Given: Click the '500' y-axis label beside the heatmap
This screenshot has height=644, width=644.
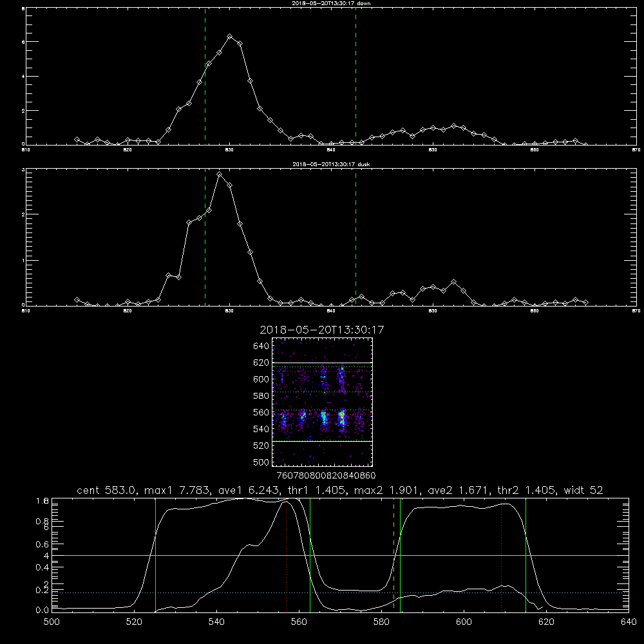Looking at the screenshot, I should (x=261, y=462).
